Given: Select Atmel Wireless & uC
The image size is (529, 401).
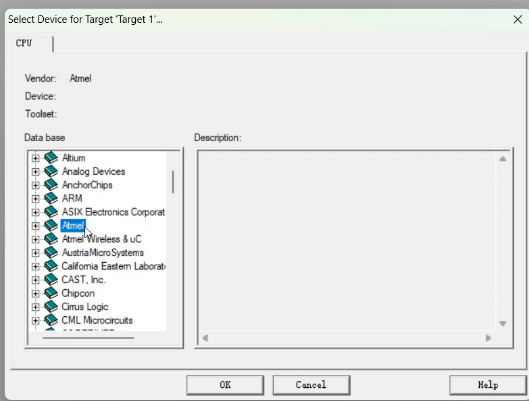Looking at the screenshot, I should tap(102, 239).
